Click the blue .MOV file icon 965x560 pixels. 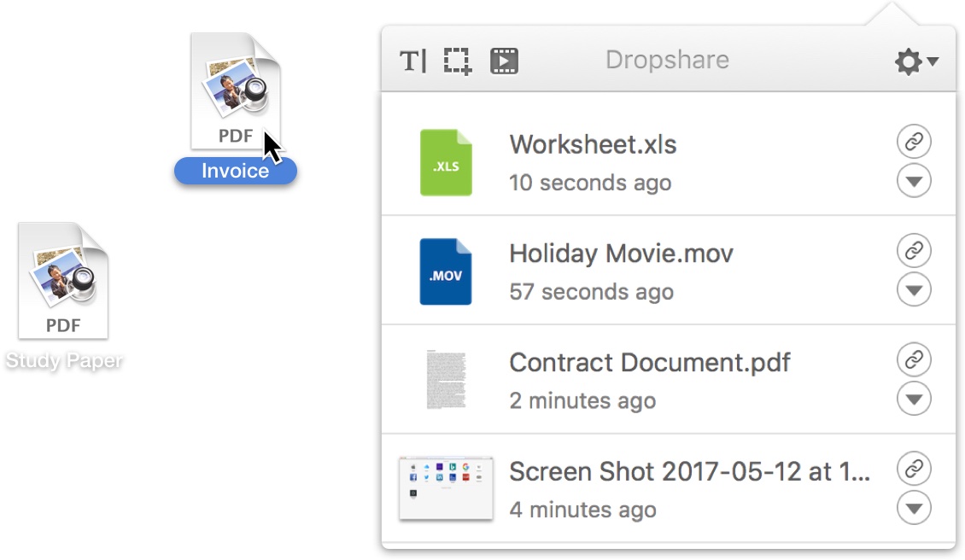446,272
